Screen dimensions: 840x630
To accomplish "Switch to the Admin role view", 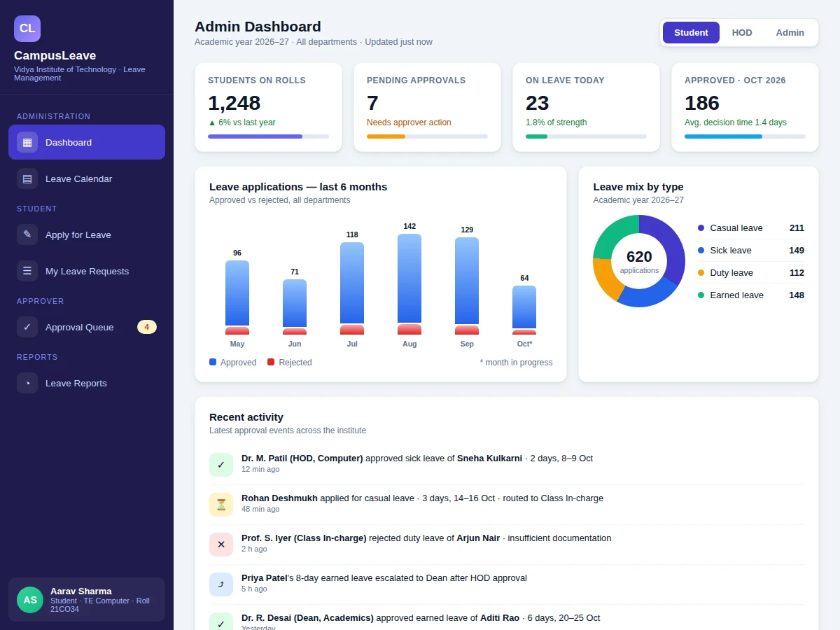I will (x=790, y=33).
